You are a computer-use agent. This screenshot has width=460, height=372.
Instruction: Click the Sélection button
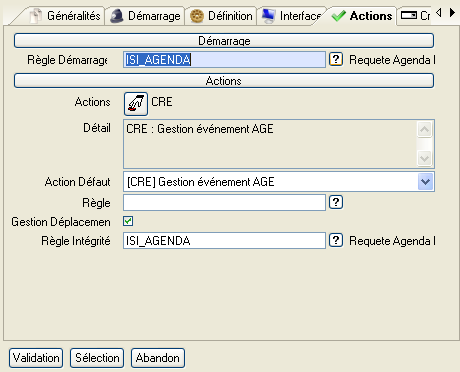point(97,358)
